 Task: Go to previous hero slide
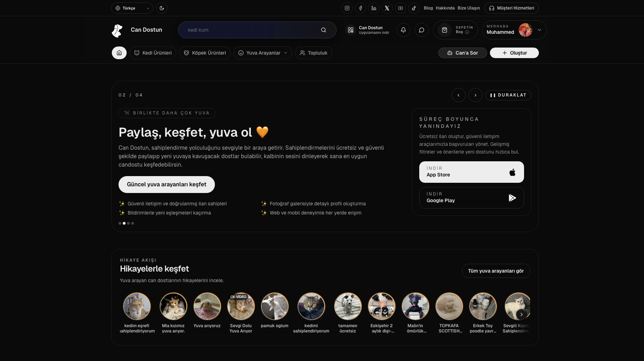click(458, 95)
